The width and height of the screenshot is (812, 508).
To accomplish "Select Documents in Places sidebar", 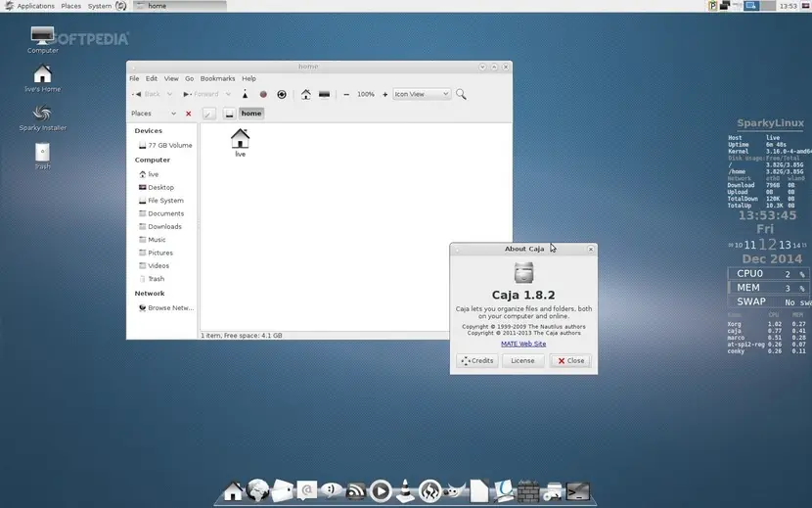I will pyautogui.click(x=161, y=213).
